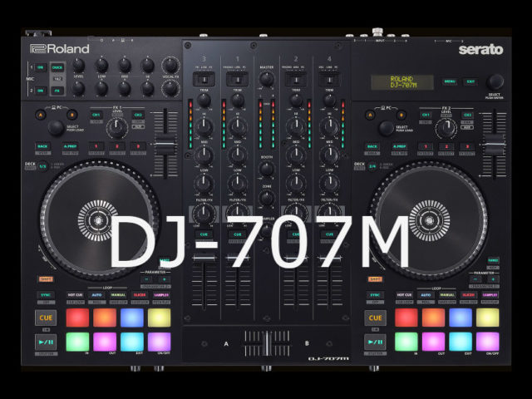532x399 pixels.
Task: Select HOT CUE pad mode on left deck
Action: [x=76, y=295]
